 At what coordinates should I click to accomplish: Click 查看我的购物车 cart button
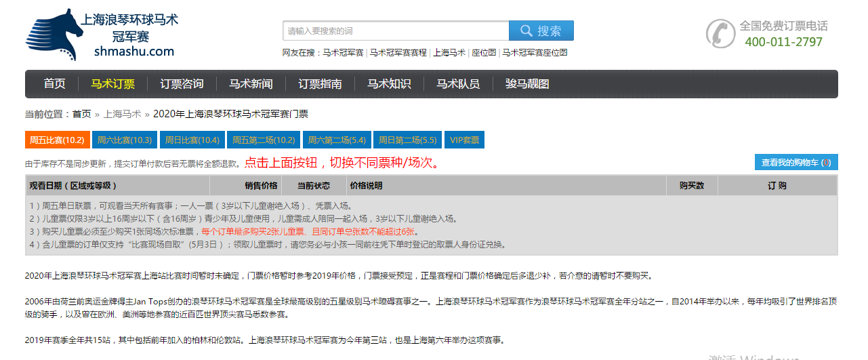(x=796, y=163)
